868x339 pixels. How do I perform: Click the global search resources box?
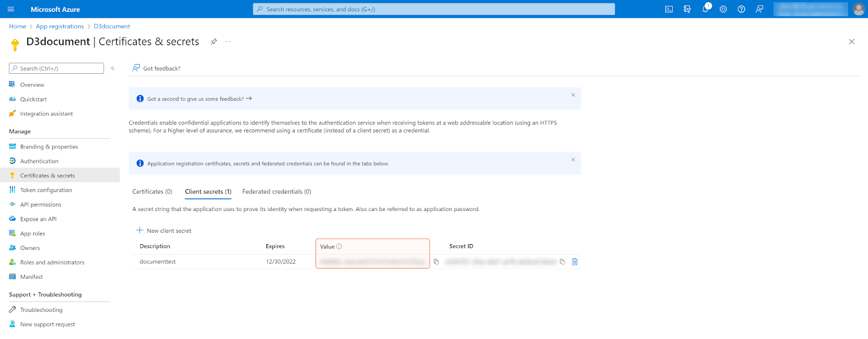(x=434, y=9)
